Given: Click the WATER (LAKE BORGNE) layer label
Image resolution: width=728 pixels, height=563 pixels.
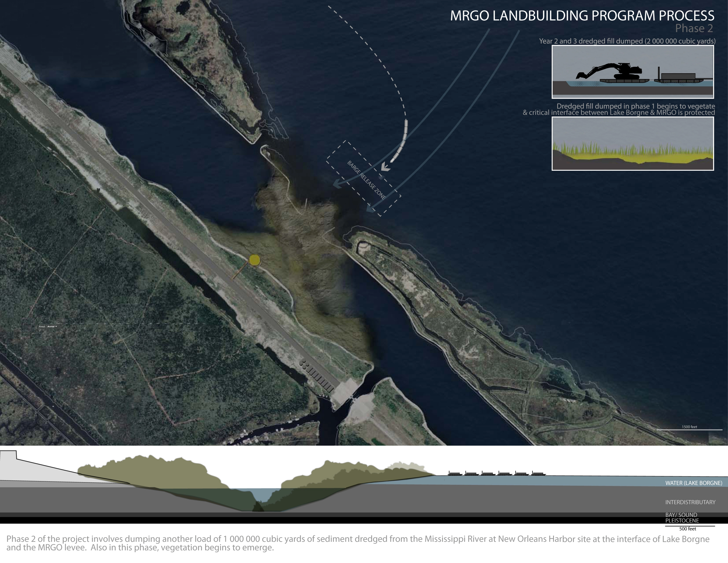Looking at the screenshot, I should click(x=694, y=483).
